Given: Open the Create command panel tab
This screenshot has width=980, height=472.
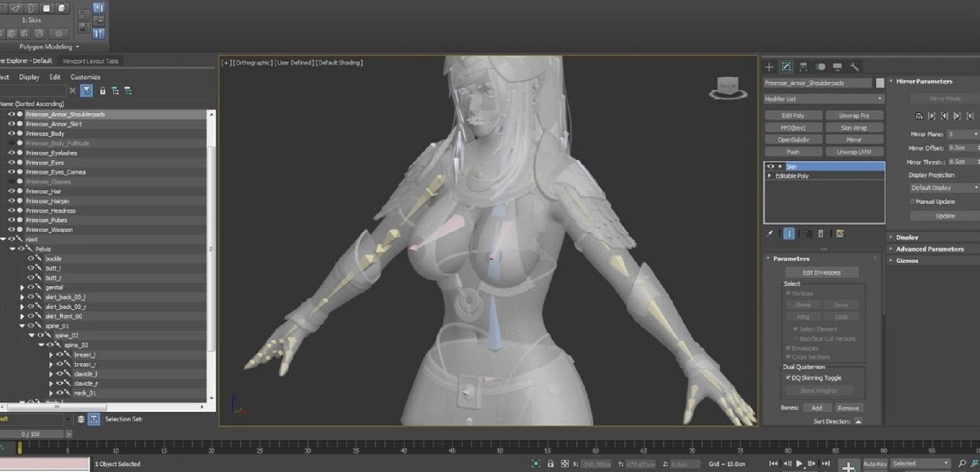Looking at the screenshot, I should (769, 67).
